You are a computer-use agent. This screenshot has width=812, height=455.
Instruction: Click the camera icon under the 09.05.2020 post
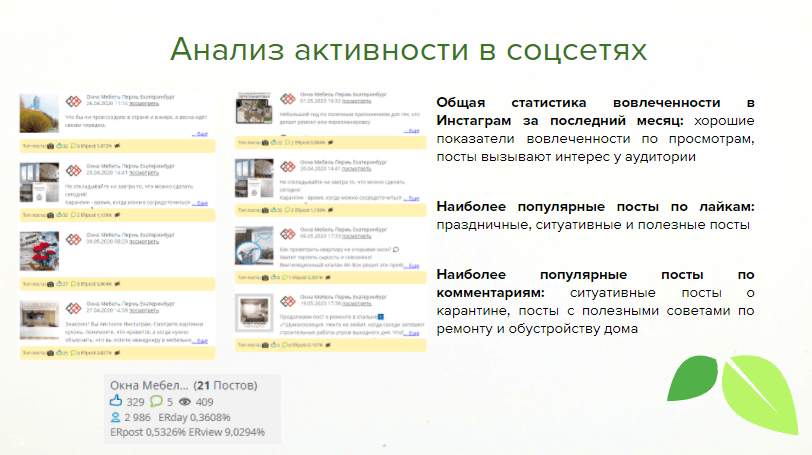[x=50, y=284]
